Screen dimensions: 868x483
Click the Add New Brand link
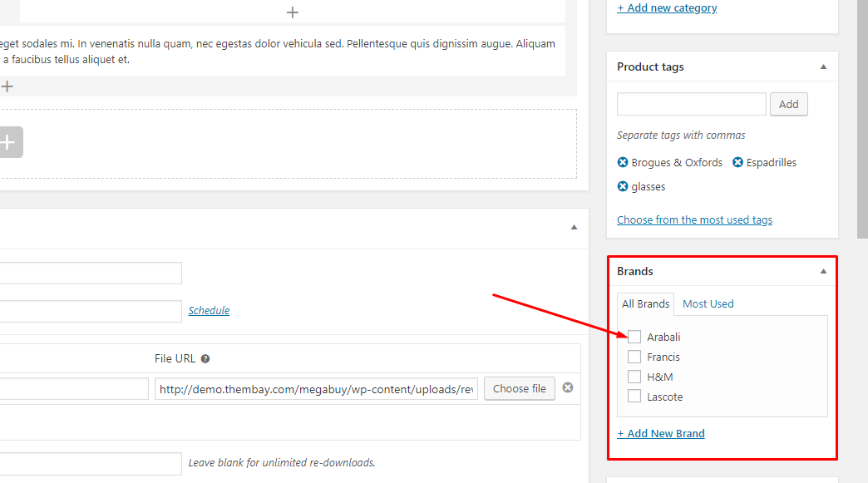click(x=661, y=433)
